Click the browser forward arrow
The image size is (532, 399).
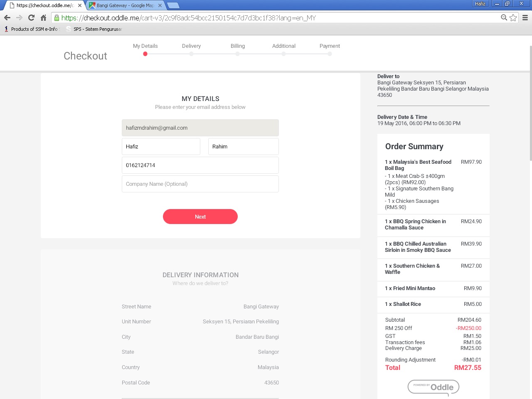[19, 18]
